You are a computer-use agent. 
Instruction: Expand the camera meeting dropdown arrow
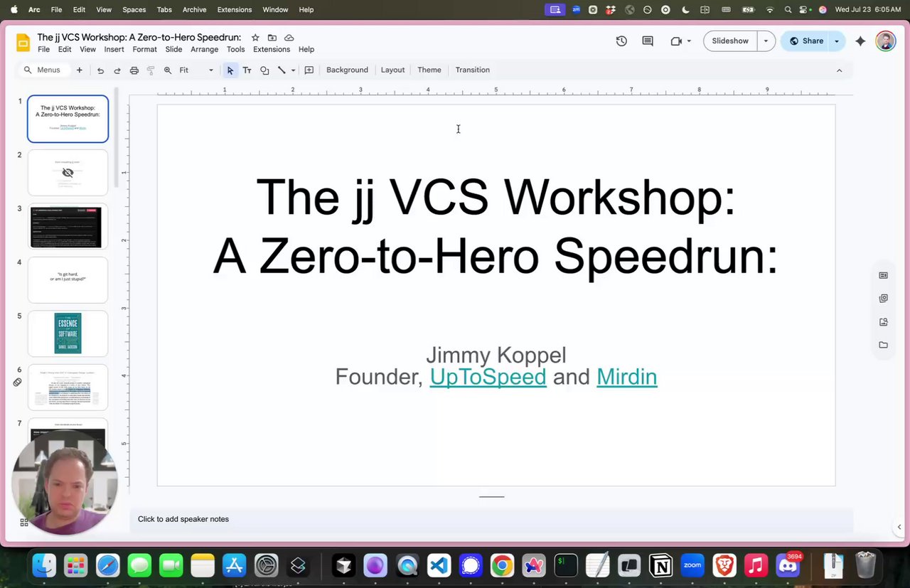pyautogui.click(x=689, y=41)
